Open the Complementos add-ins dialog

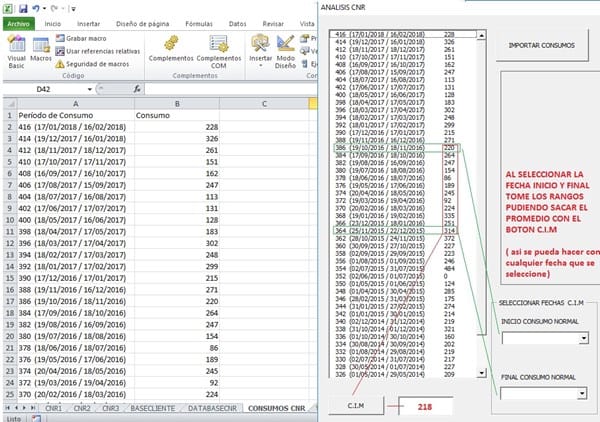169,50
